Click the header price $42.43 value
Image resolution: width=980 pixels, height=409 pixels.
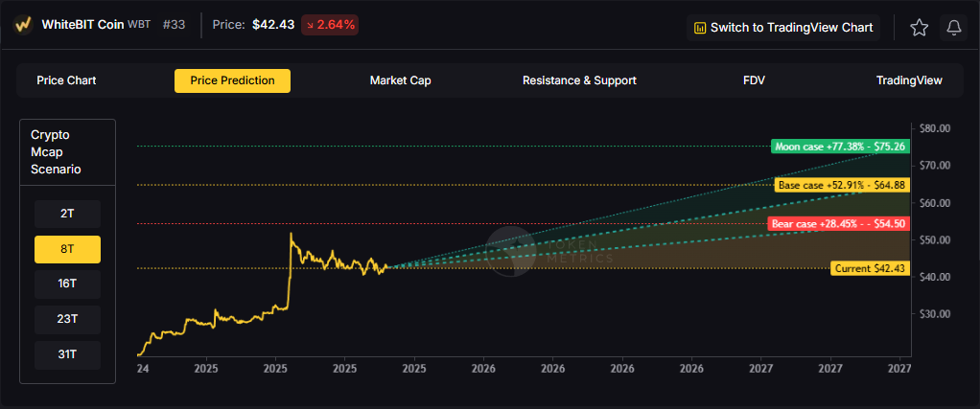[273, 26]
